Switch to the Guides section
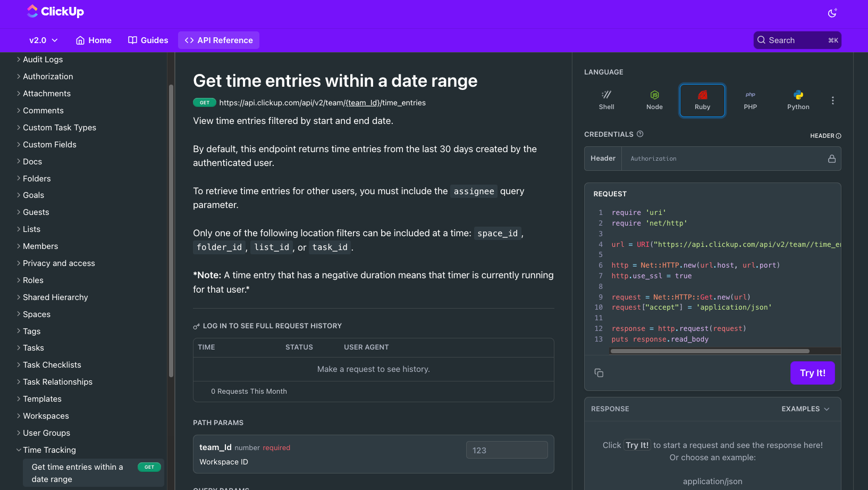Image resolution: width=868 pixels, height=490 pixels. [x=148, y=40]
